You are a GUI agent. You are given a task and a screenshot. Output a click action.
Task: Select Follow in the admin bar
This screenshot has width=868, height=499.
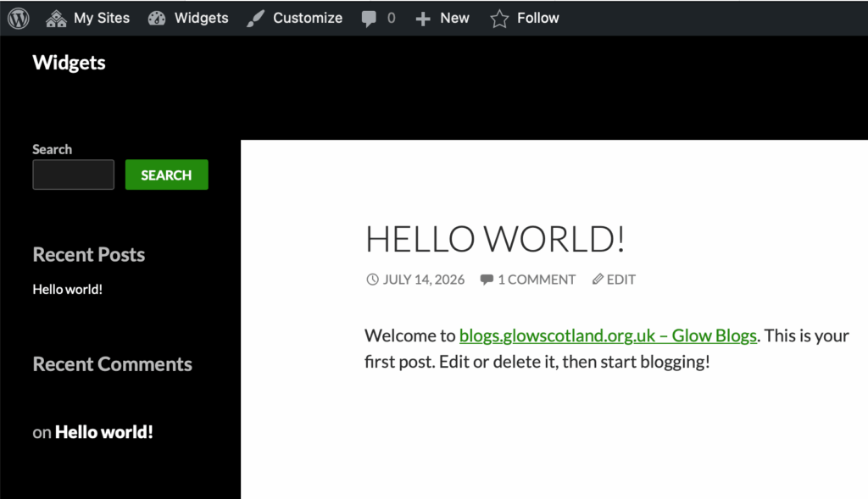click(538, 19)
